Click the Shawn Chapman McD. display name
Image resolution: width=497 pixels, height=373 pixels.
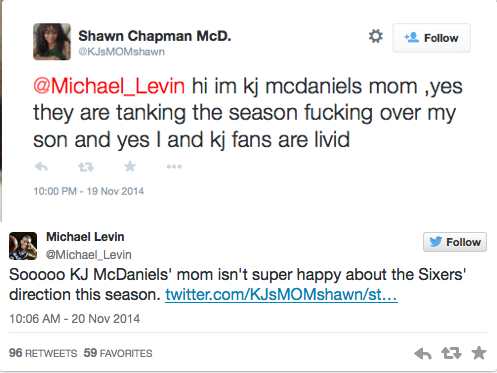coord(155,36)
